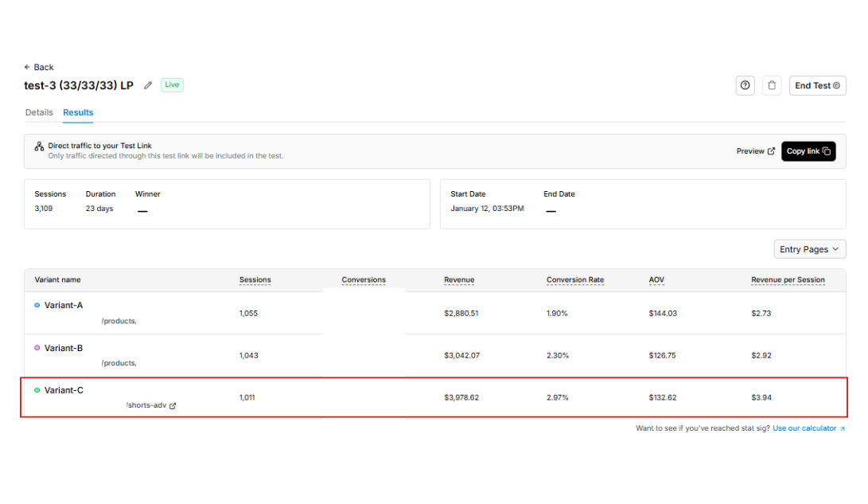The width and height of the screenshot is (868, 504).
Task: Click the Conversion Rate column header
Action: [574, 280]
